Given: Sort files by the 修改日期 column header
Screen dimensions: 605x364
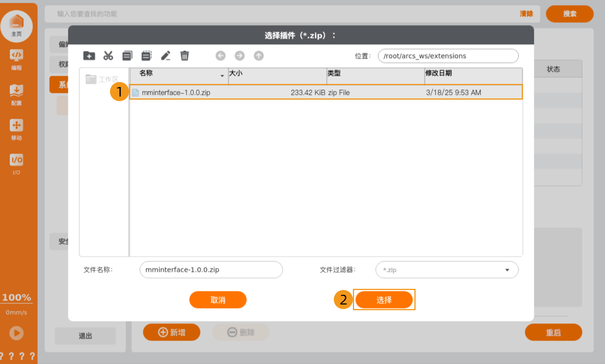Looking at the screenshot, I should pyautogui.click(x=473, y=73).
